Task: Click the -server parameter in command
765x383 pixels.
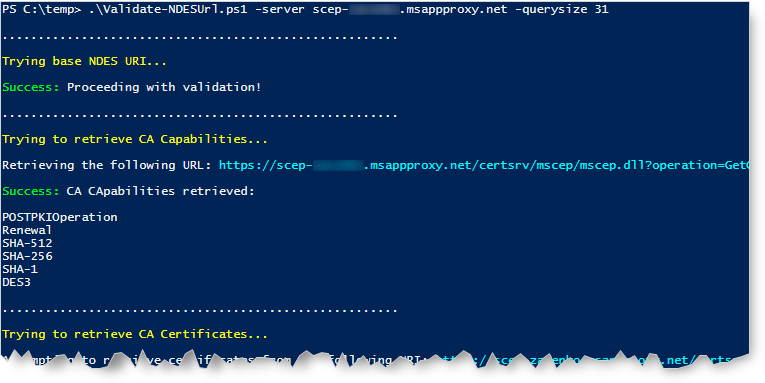Action: click(x=280, y=9)
